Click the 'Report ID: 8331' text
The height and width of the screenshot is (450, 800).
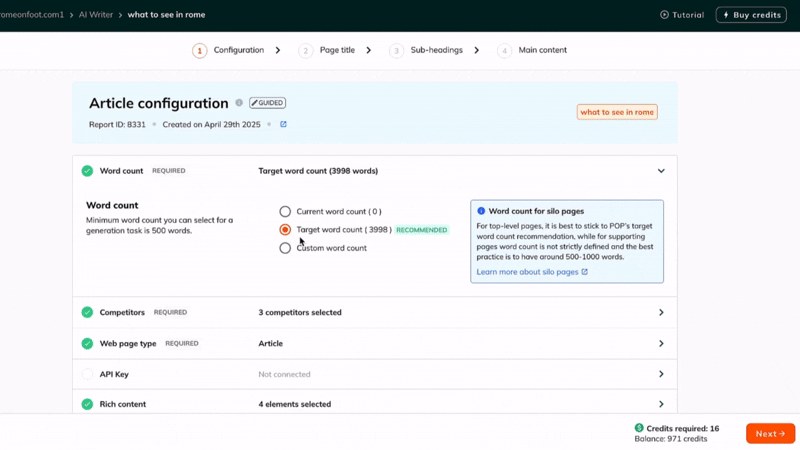[x=117, y=124]
